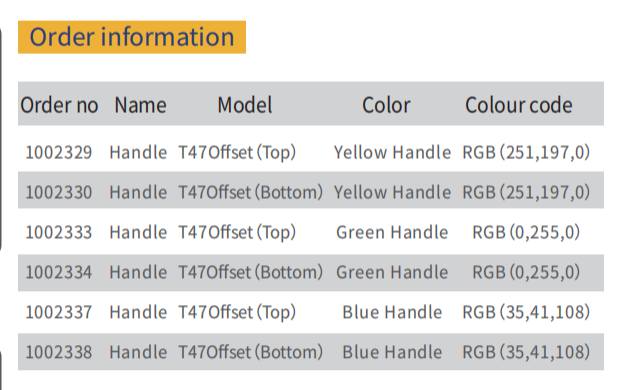This screenshot has height=390, width=624.
Task: Click order number 1002334
Action: click(59, 272)
